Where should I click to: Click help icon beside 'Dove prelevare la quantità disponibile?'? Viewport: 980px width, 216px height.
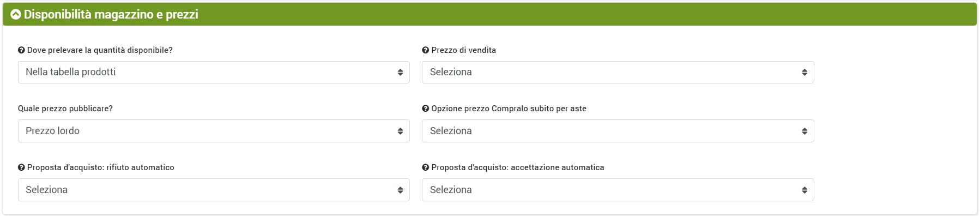tap(21, 50)
